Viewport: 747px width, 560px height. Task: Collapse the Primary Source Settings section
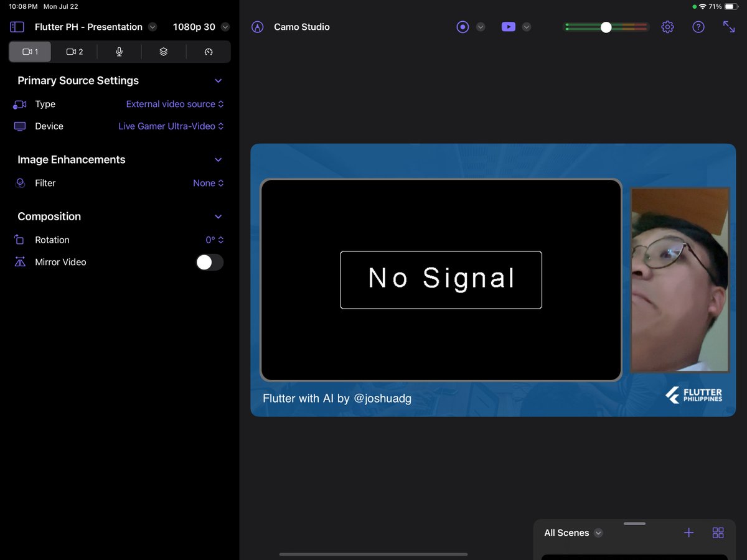218,81
